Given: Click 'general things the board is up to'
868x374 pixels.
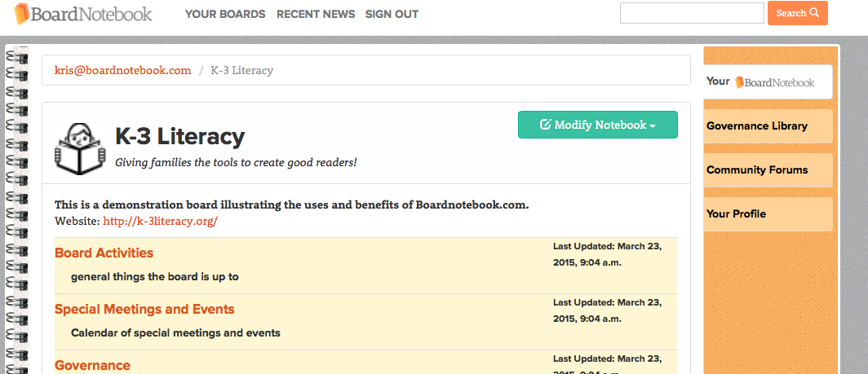Looking at the screenshot, I should click(x=155, y=276).
